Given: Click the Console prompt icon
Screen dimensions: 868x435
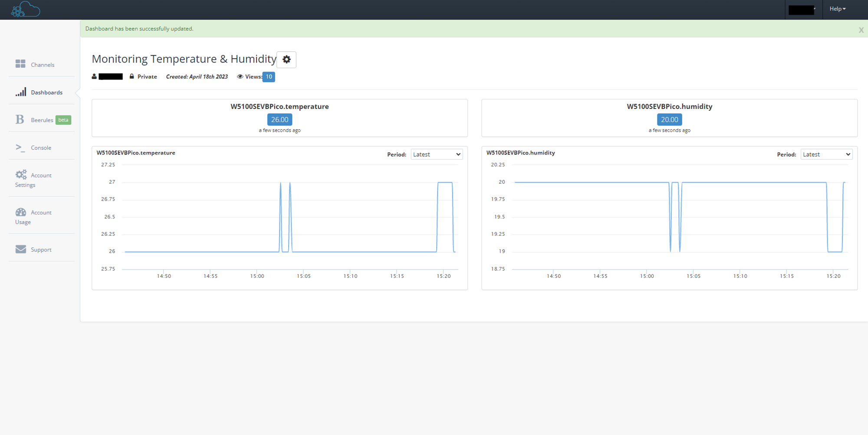Looking at the screenshot, I should (20, 147).
